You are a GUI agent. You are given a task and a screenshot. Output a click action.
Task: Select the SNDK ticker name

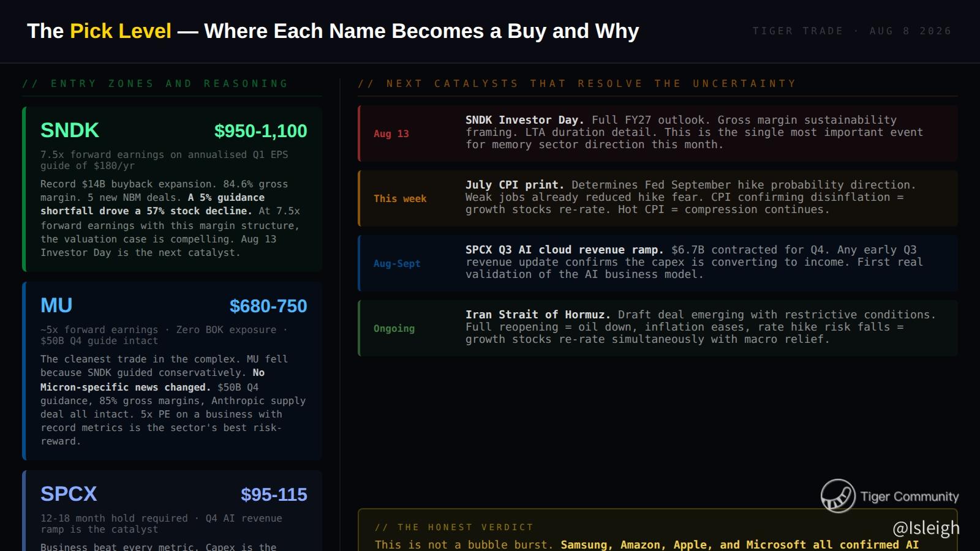(x=70, y=130)
